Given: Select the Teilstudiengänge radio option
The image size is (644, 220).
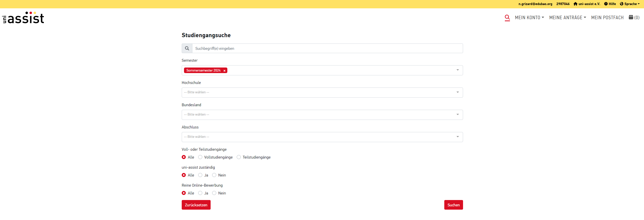Looking at the screenshot, I should point(239,157).
